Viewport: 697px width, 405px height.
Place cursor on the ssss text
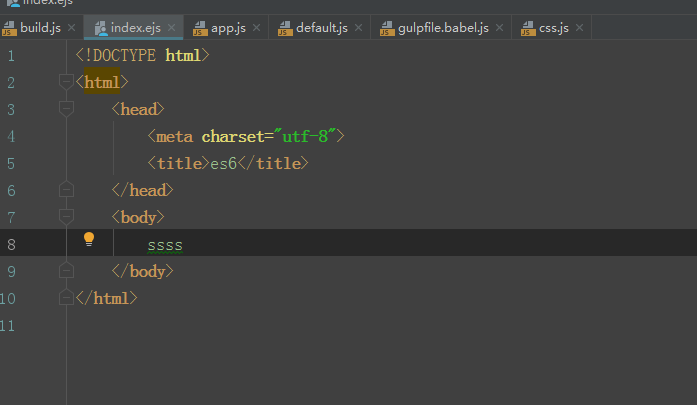pyautogui.click(x=165, y=245)
